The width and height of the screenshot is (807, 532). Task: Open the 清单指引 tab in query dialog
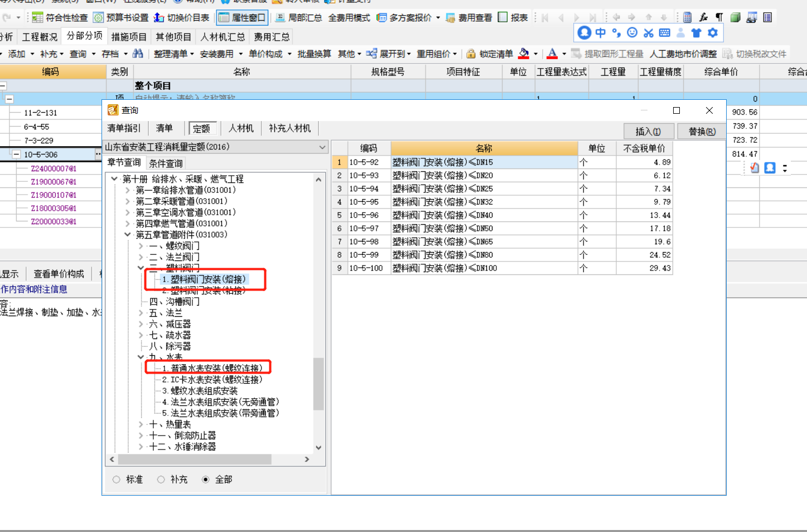tap(124, 128)
